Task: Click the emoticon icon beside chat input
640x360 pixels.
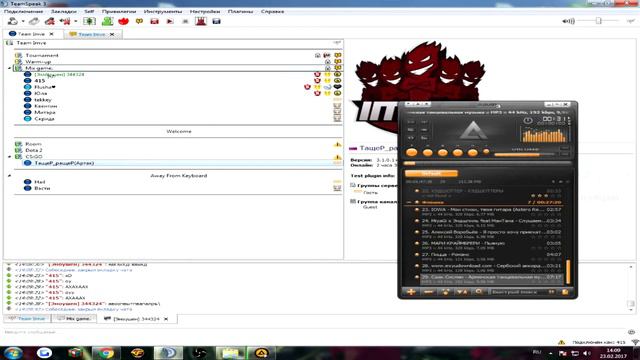Action: coord(631,332)
